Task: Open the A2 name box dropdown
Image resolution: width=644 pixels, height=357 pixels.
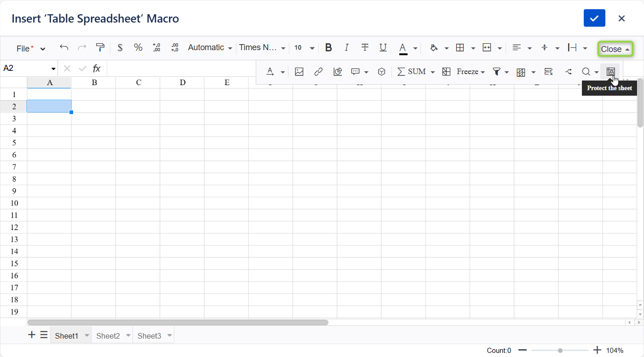Action: (53, 69)
